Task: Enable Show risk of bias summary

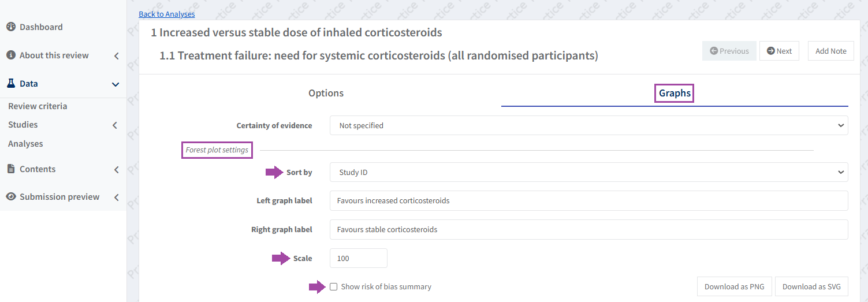Action: [x=334, y=287]
